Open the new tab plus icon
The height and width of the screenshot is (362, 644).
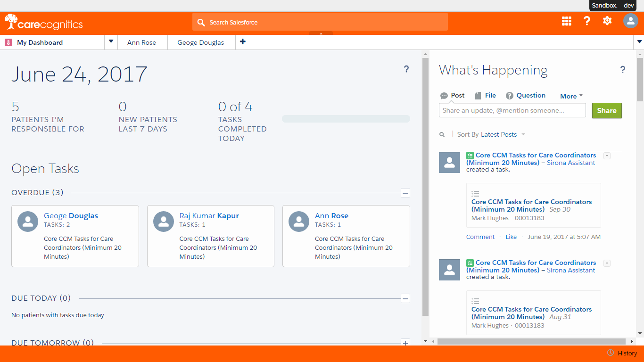click(x=243, y=42)
